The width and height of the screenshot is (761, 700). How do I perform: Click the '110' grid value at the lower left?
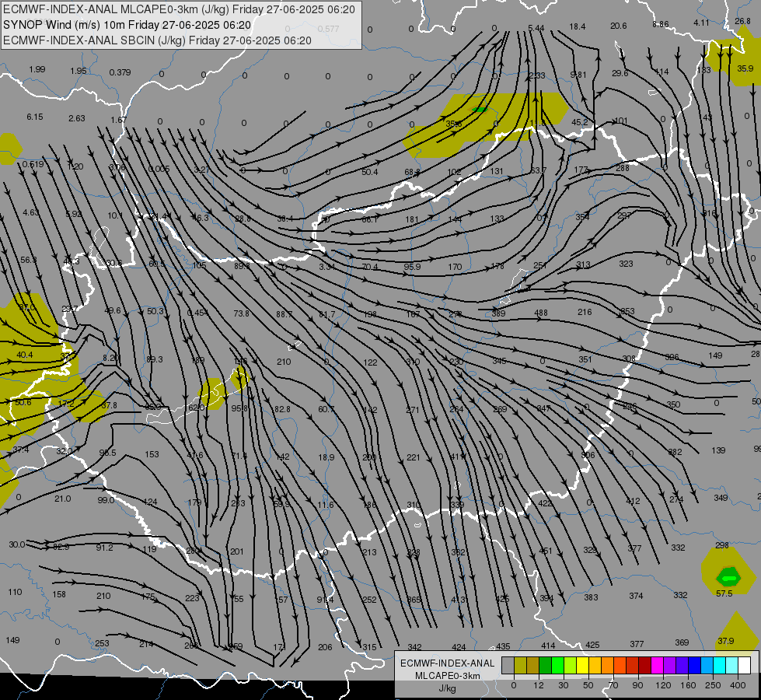click(x=15, y=592)
